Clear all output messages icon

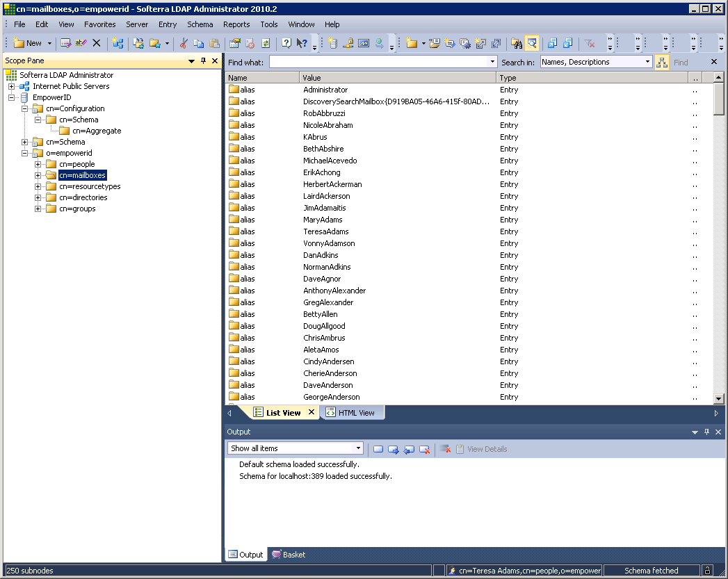446,449
